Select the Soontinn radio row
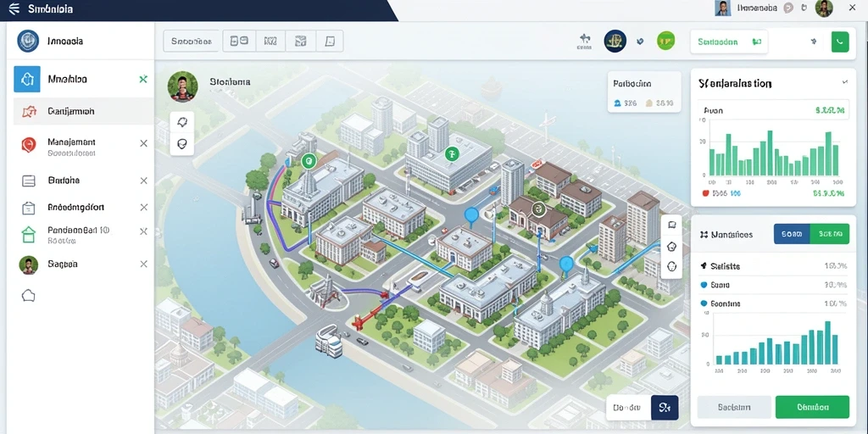Viewport: 868px width, 434px height. click(x=774, y=304)
